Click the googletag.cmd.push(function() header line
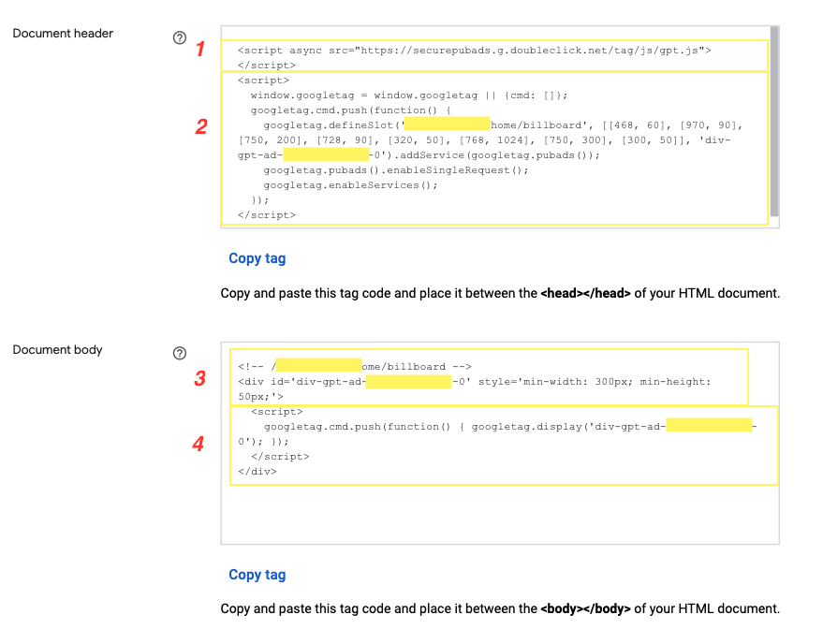 [x=350, y=110]
